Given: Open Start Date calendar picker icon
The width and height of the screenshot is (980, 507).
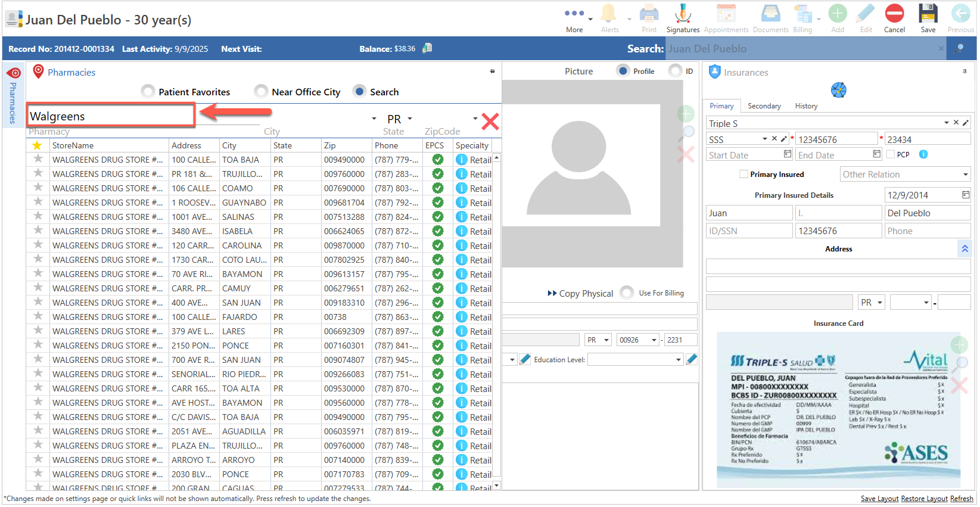Looking at the screenshot, I should 787,154.
